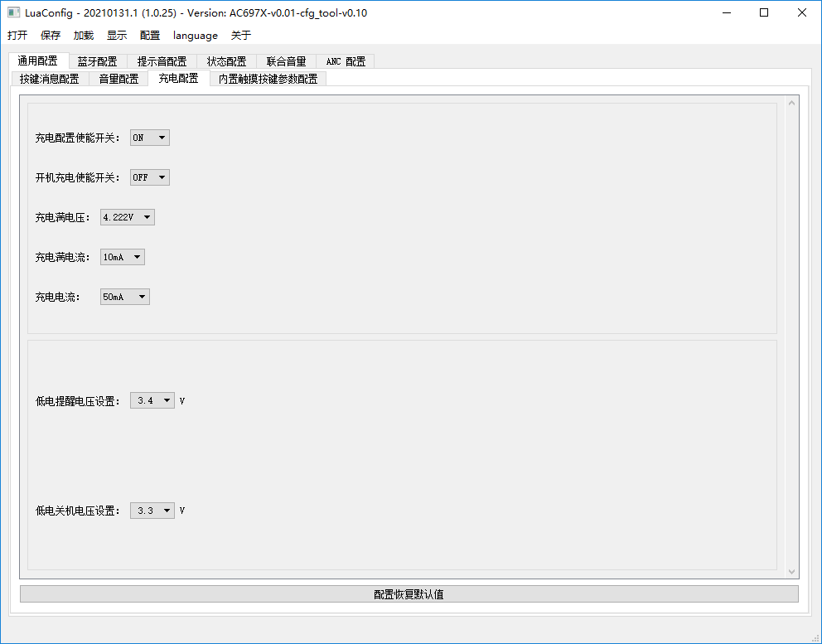Click the 配置恢复默认值 button

point(409,594)
